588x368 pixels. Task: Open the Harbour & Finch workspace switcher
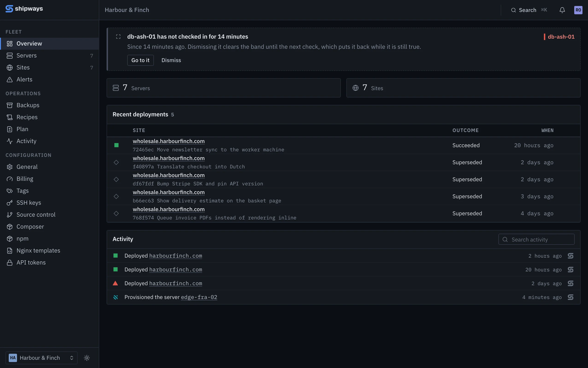[42, 358]
